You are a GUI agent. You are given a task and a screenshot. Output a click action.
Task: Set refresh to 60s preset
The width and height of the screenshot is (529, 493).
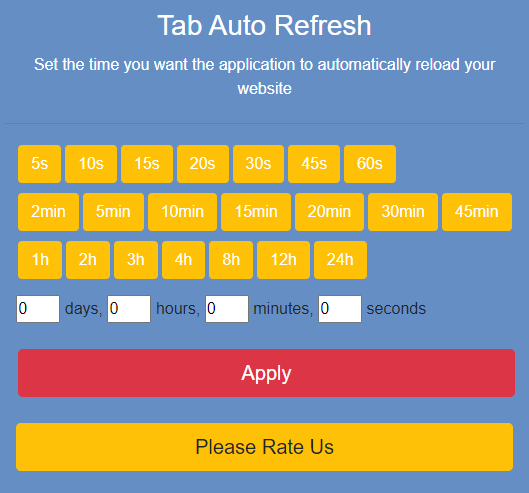370,164
